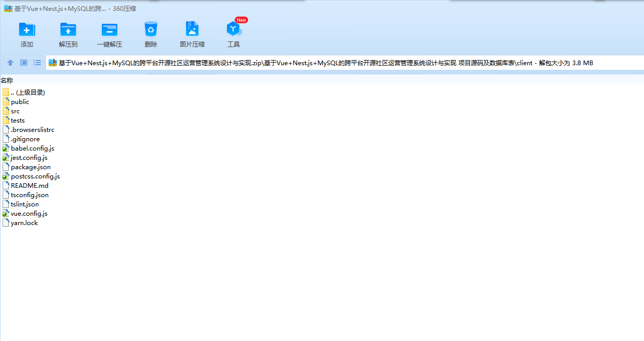Switch to icon view mode
The width and height of the screenshot is (644, 341).
pos(24,63)
